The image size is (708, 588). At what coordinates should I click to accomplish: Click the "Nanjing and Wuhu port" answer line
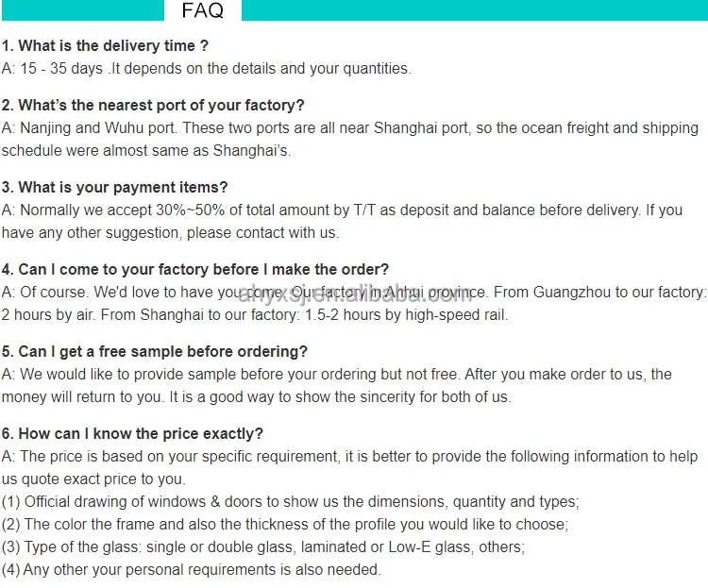point(349,127)
